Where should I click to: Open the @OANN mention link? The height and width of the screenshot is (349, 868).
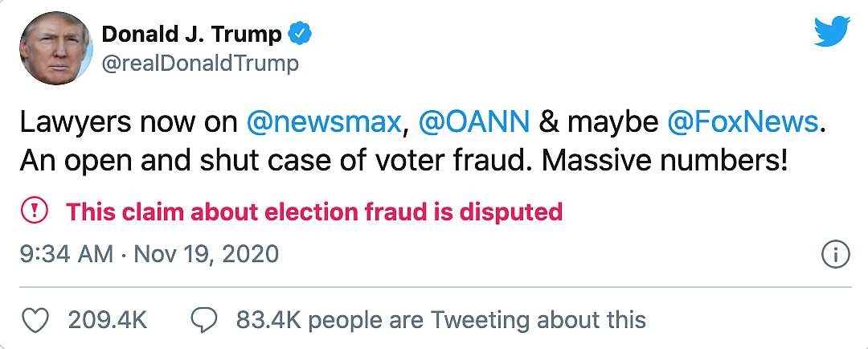(474, 122)
